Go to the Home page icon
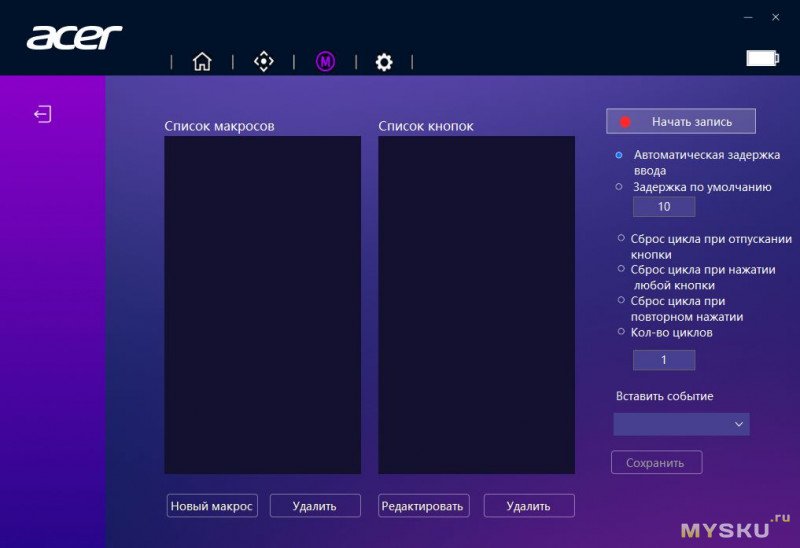This screenshot has width=800, height=548. click(202, 62)
